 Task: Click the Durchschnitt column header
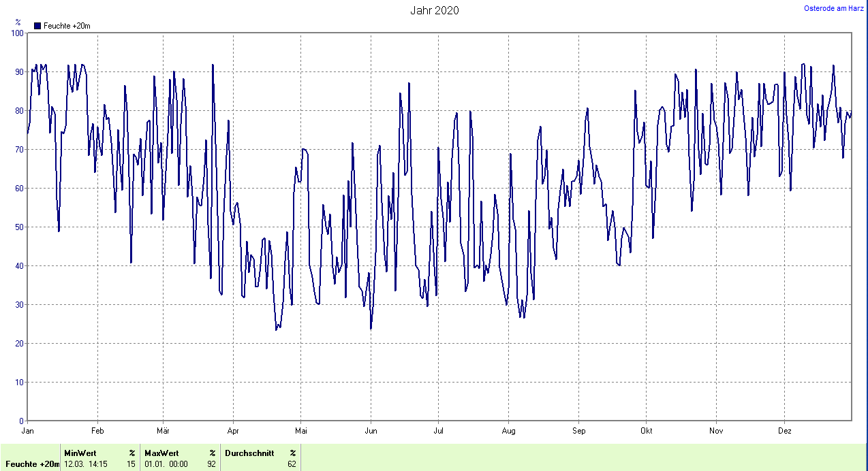(249, 453)
